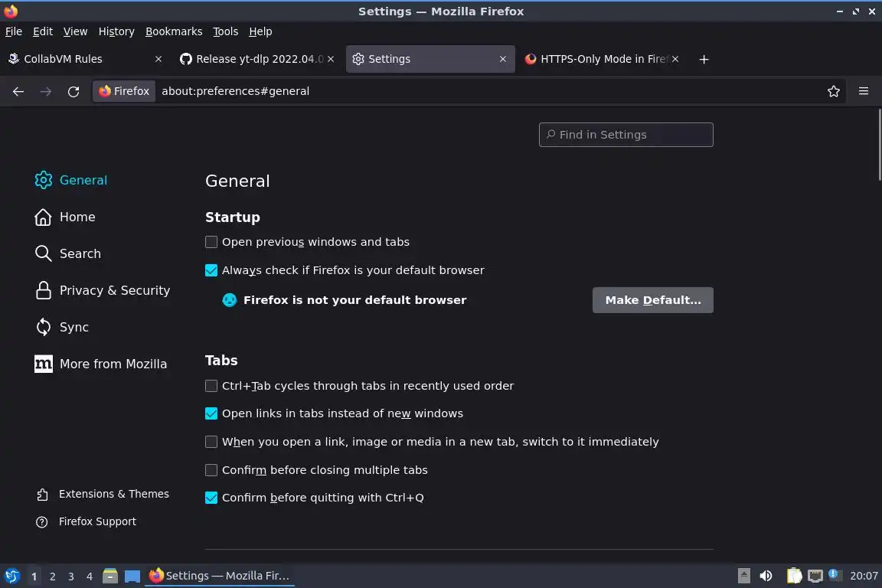Close the CollabVM Rules tab

pos(158,59)
